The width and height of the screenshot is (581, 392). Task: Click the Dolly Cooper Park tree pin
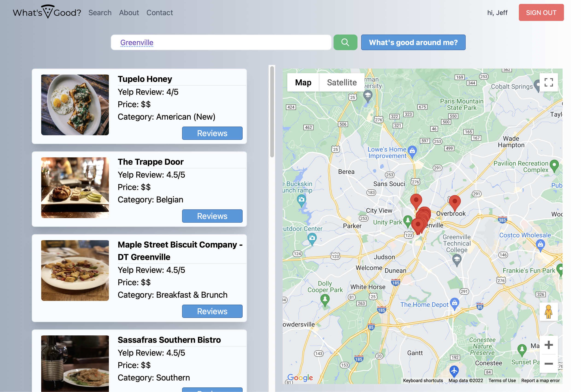(x=325, y=301)
